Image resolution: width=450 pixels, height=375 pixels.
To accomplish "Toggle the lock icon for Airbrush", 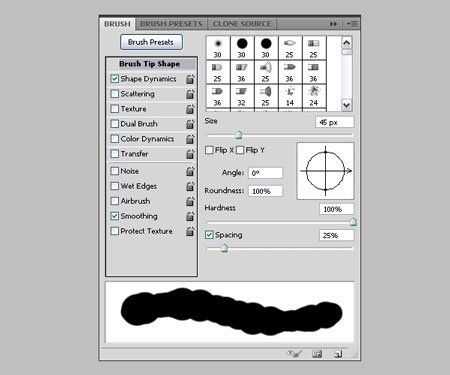I will coord(190,201).
